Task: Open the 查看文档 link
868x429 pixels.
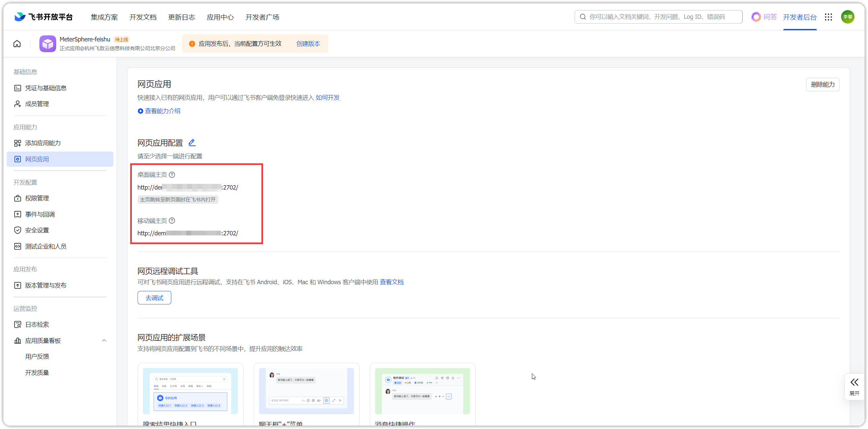Action: 392,282
